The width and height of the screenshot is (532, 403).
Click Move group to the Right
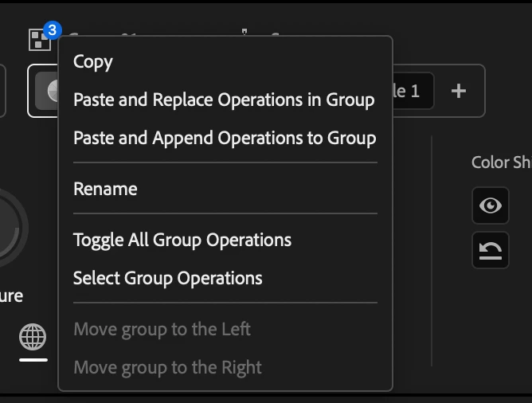click(167, 367)
